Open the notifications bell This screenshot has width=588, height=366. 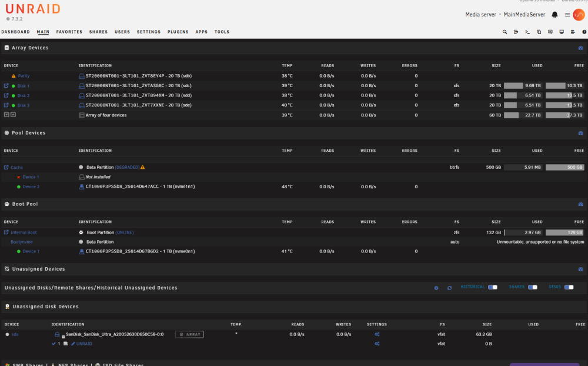(554, 15)
